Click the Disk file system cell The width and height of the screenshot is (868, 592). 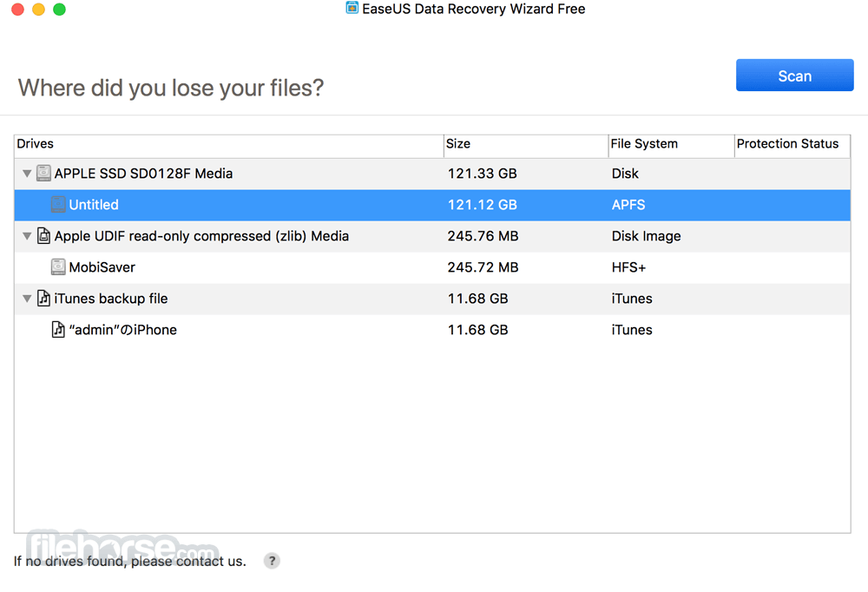click(x=625, y=174)
